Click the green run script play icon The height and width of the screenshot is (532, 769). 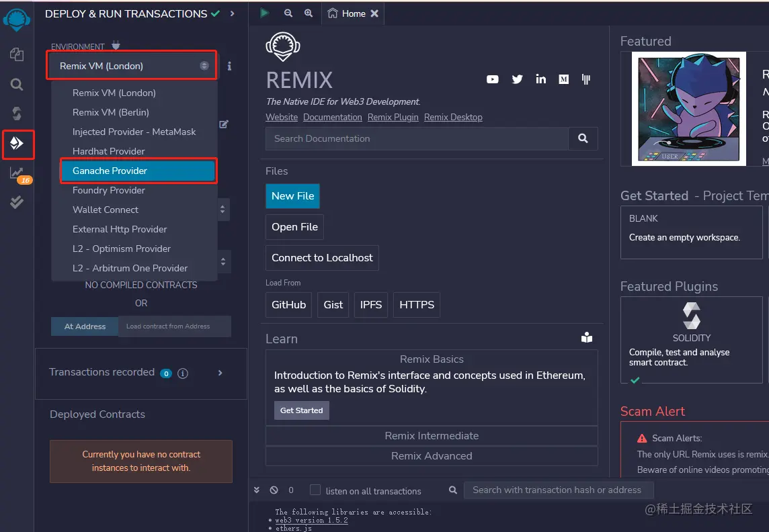point(265,13)
